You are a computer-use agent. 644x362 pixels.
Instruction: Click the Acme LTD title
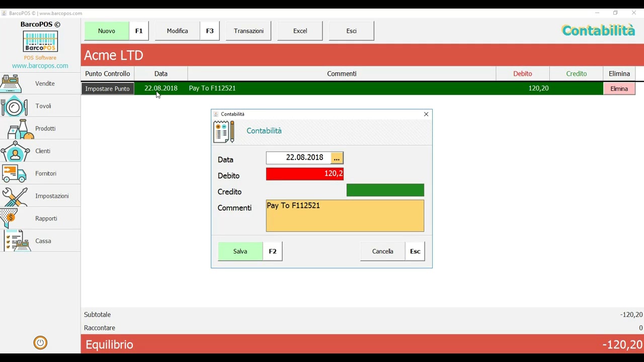pyautogui.click(x=114, y=55)
